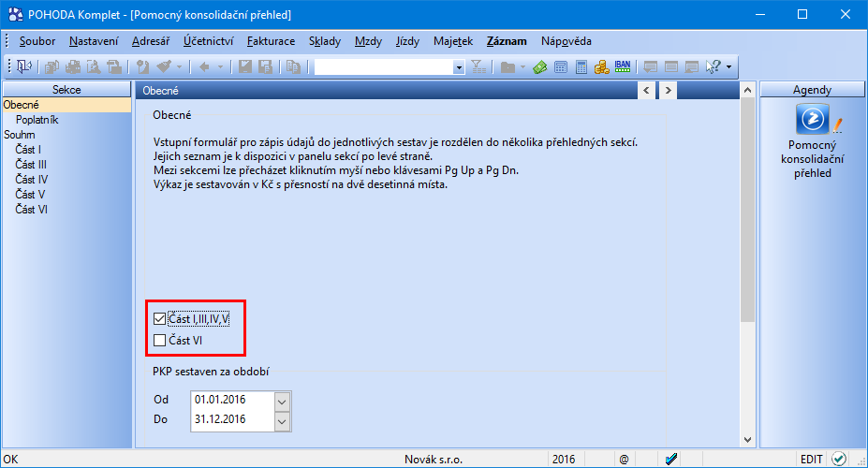Select Poplatník in the section list
This screenshot has width=868, height=468.
point(37,120)
